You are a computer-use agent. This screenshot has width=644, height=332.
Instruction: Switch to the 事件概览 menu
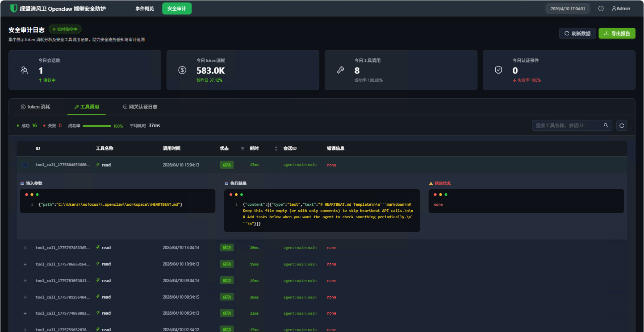coord(145,8)
